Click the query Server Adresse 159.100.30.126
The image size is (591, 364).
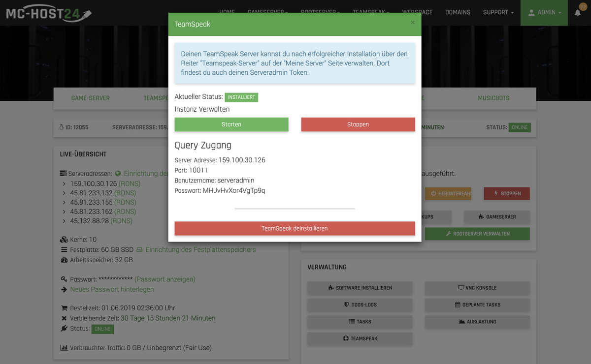(x=242, y=160)
